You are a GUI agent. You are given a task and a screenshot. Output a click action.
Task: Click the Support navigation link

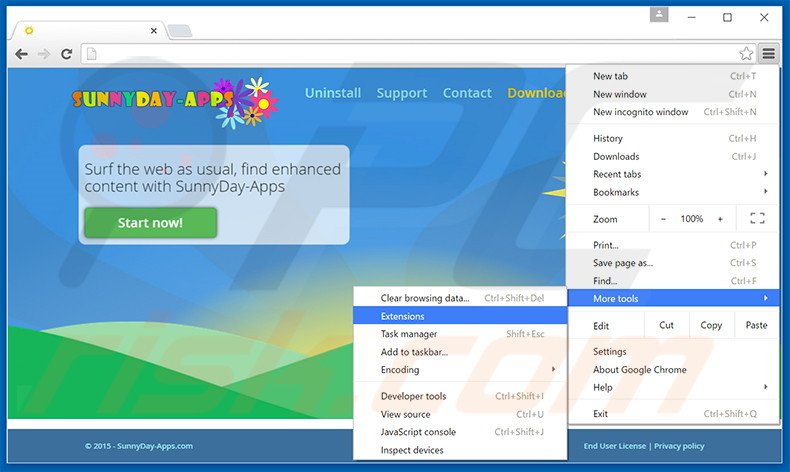click(x=402, y=93)
